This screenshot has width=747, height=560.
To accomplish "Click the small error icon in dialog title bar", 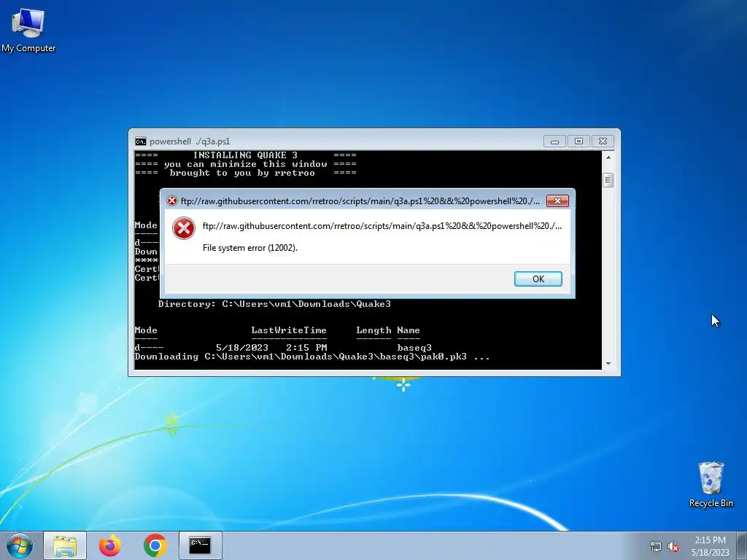I will [172, 201].
